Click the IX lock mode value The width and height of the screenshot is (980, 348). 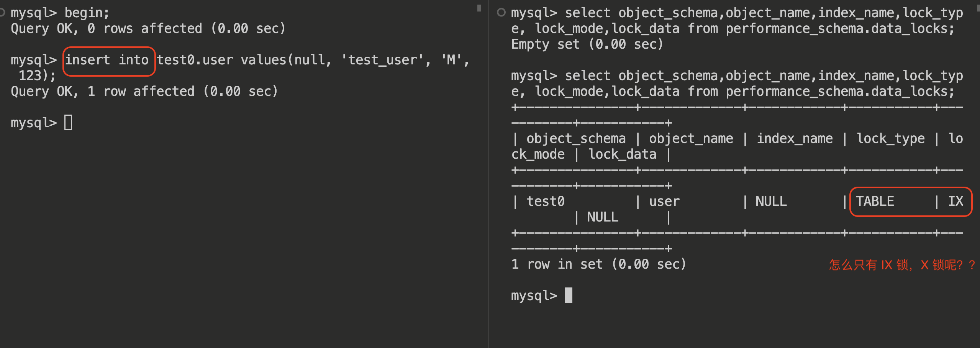(x=955, y=201)
